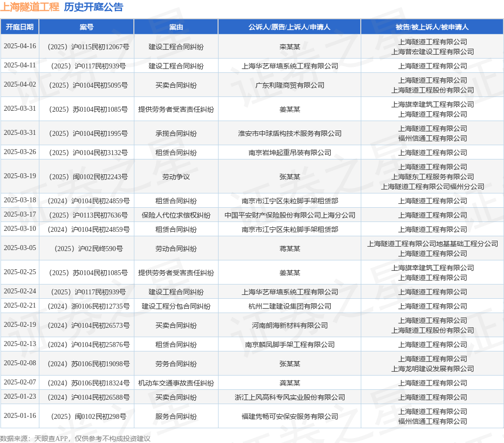Select the 公诉人/原告/上诉人/申请人 column header
The height and width of the screenshot is (443, 504).
pyautogui.click(x=289, y=27)
